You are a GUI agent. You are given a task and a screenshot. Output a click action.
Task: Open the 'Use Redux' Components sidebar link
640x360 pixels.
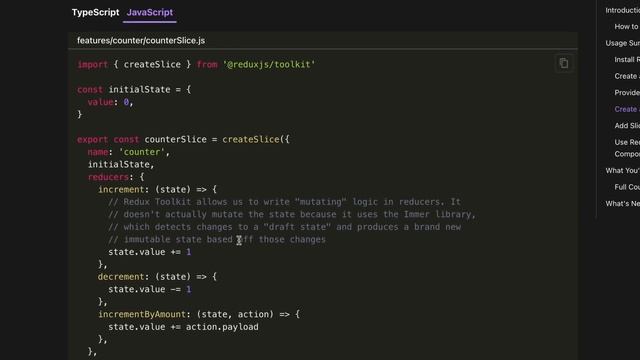[627, 148]
